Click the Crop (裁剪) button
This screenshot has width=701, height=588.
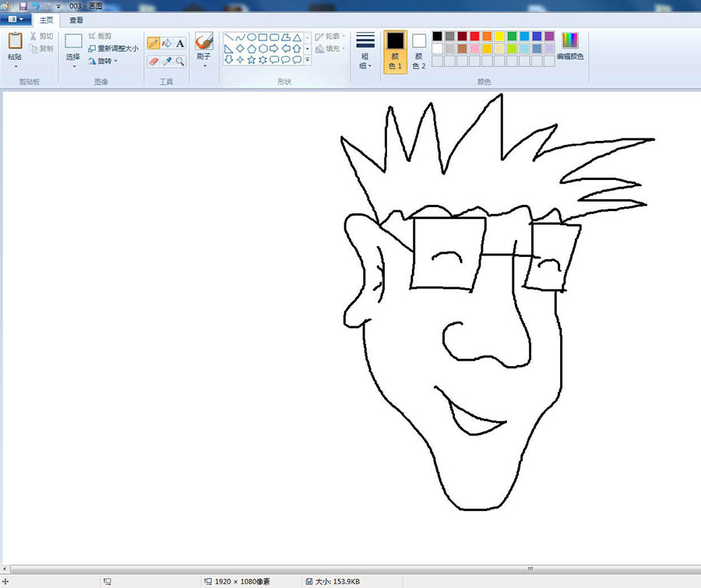tap(100, 36)
